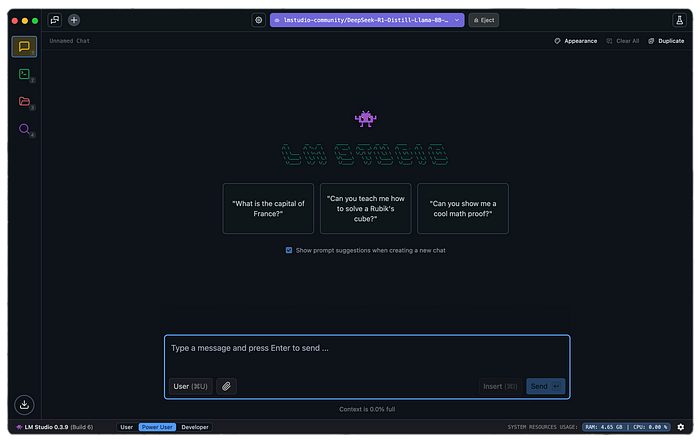Click the purple pixel alien mascot
Image resolution: width=700 pixels, height=441 pixels.
[366, 119]
